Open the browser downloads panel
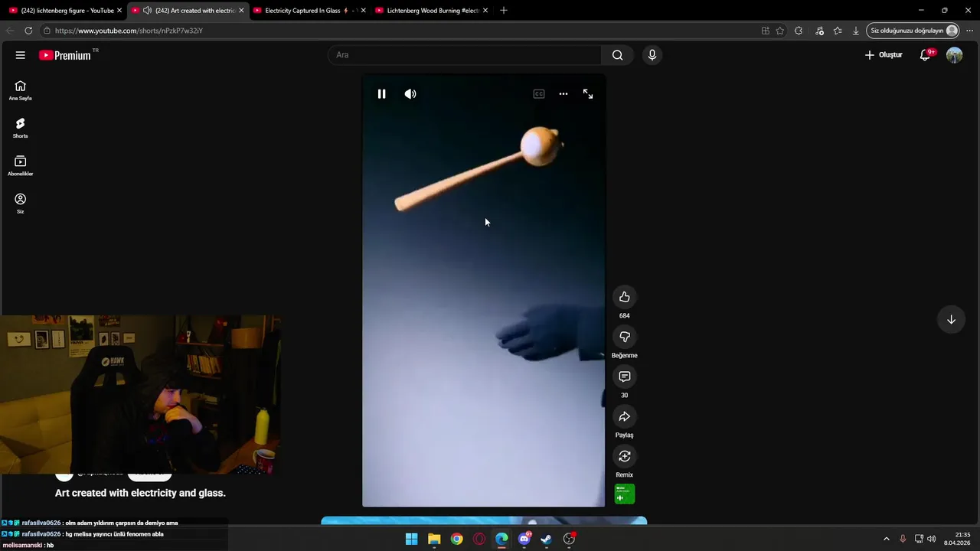Image resolution: width=980 pixels, height=551 pixels. coord(855,31)
